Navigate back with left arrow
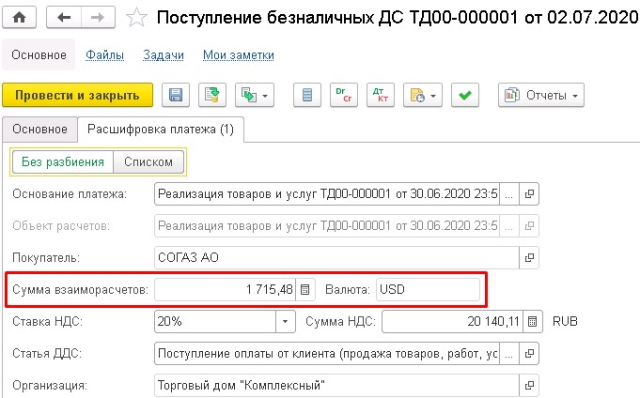The image size is (640, 398). click(x=64, y=18)
